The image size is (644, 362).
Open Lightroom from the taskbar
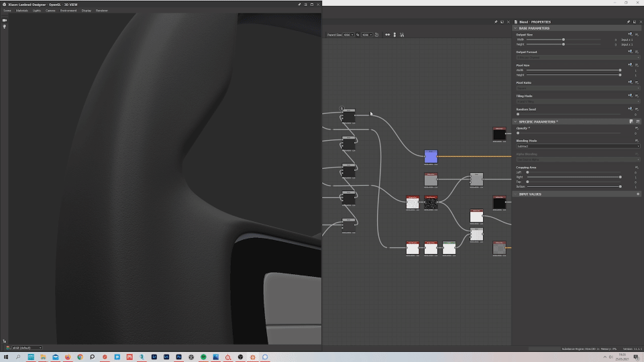pos(154,357)
